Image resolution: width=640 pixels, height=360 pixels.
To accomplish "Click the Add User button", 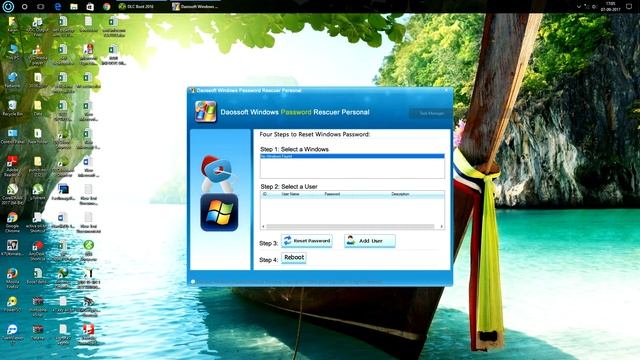I will click(370, 241).
